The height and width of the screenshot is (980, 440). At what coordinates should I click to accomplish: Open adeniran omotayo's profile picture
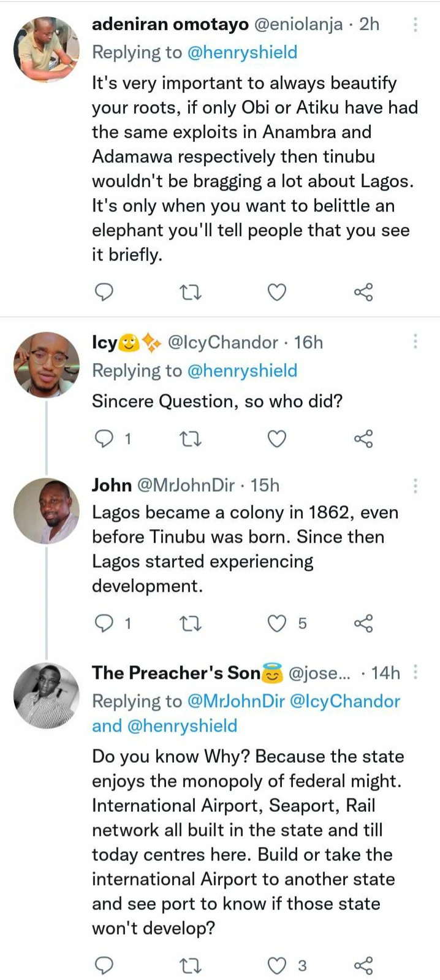click(x=47, y=49)
